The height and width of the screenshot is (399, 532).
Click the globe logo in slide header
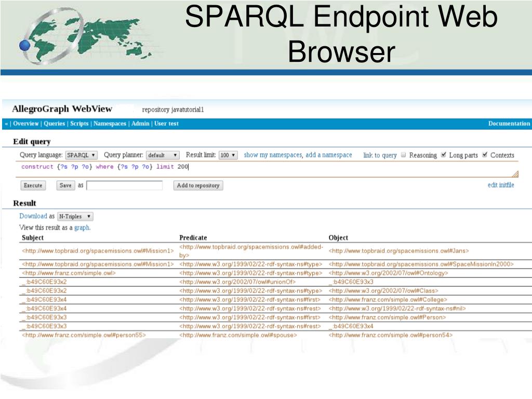pyautogui.click(x=85, y=36)
